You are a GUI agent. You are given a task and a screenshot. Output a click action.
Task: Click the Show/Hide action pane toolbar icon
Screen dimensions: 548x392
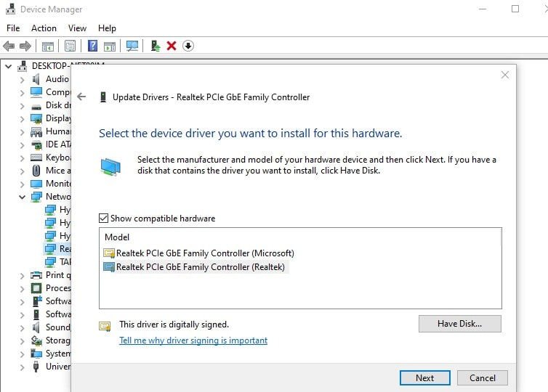click(110, 46)
